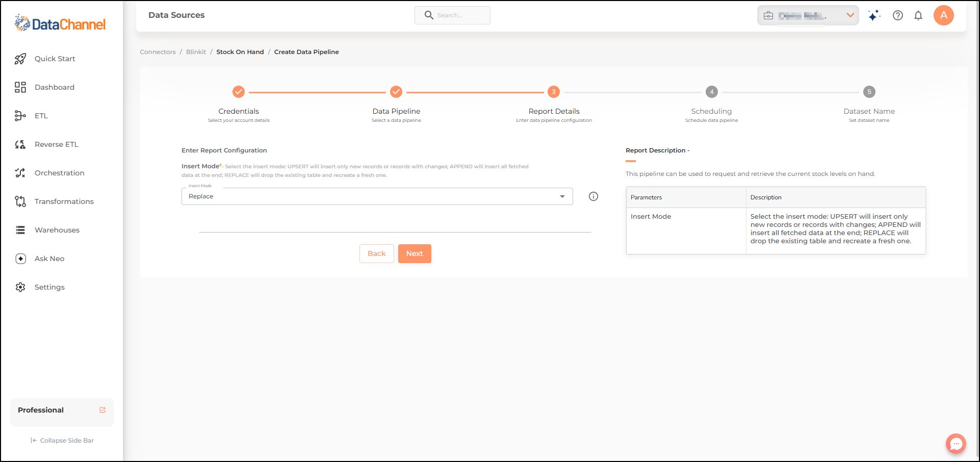Image resolution: width=980 pixels, height=462 pixels.
Task: Click the Scheduling step label
Action: pos(711,111)
